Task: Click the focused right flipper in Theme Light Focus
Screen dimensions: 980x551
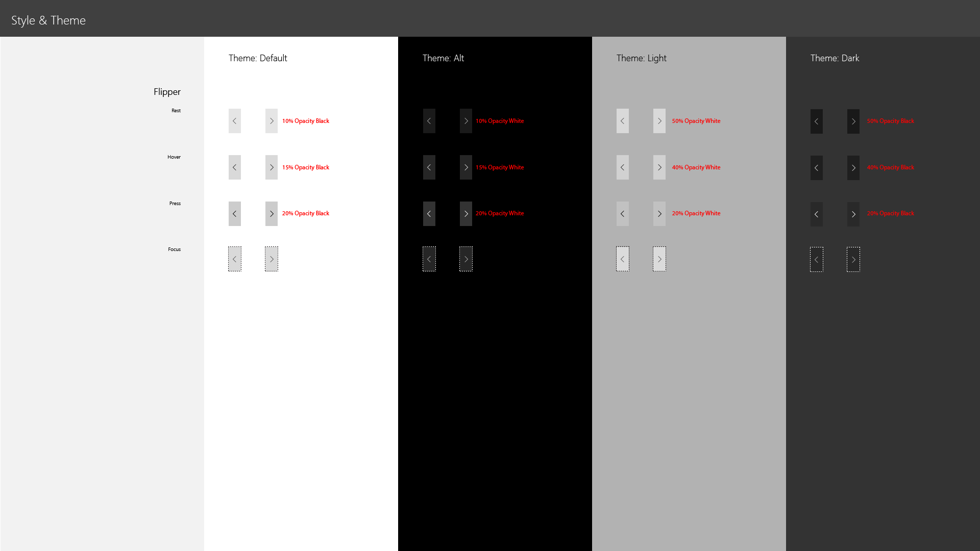Action: click(659, 259)
